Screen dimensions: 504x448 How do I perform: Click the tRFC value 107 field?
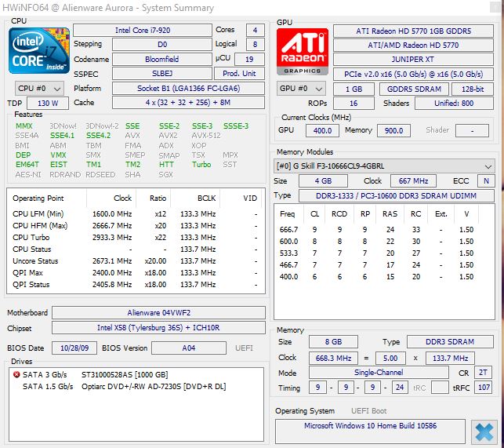pos(484,388)
